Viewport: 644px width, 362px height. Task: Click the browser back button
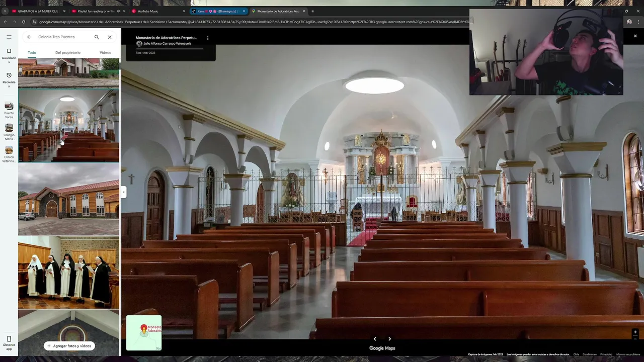click(6, 22)
